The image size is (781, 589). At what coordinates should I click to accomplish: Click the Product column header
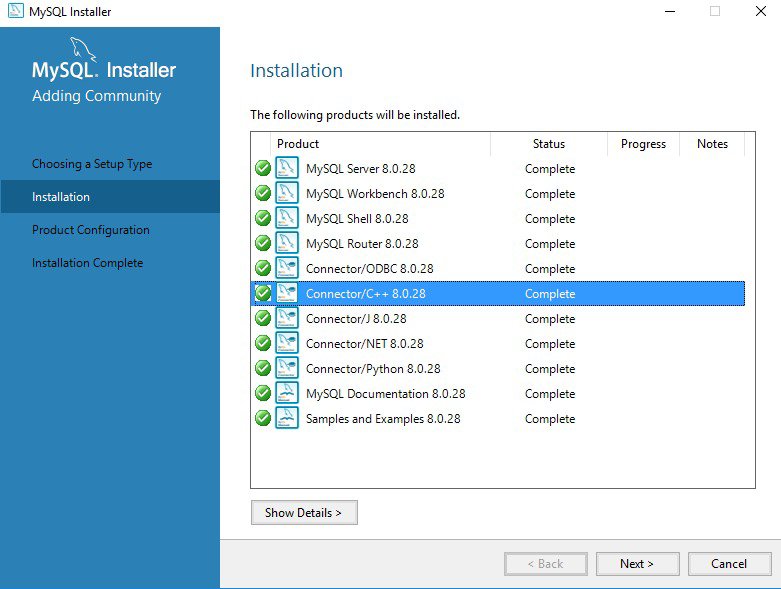pyautogui.click(x=380, y=144)
